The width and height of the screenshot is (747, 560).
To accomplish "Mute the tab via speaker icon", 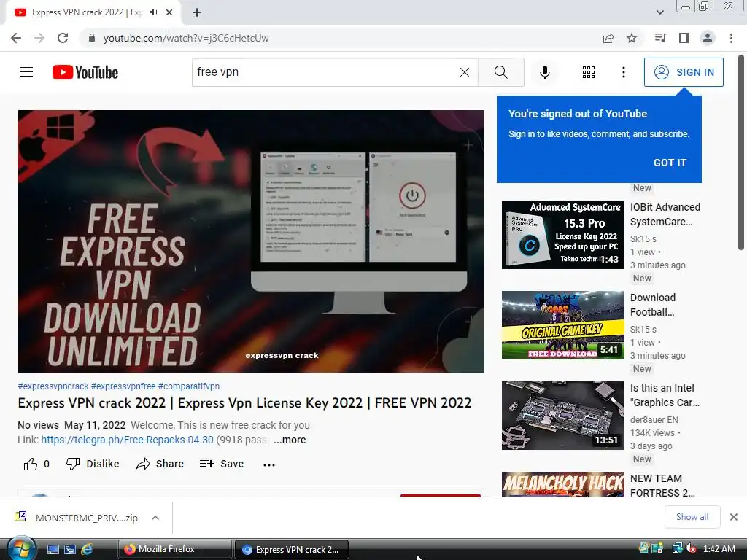I will 153,12.
